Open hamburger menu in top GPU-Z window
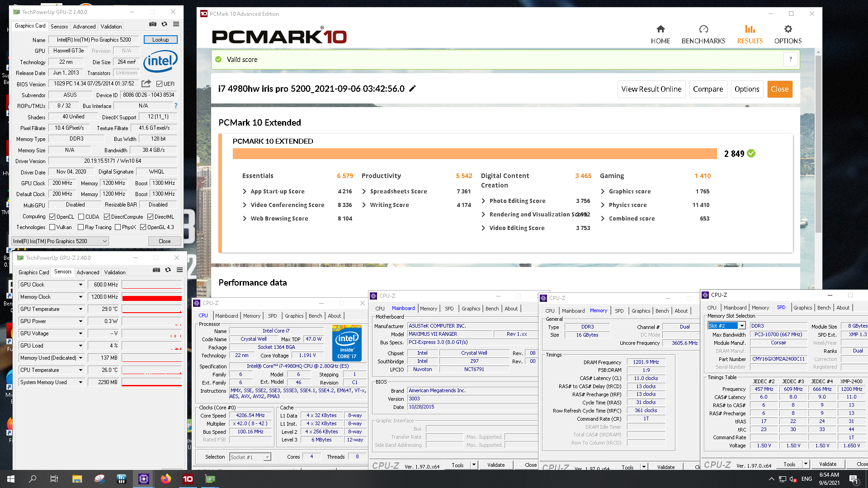This screenshot has width=868, height=488. [176, 24]
